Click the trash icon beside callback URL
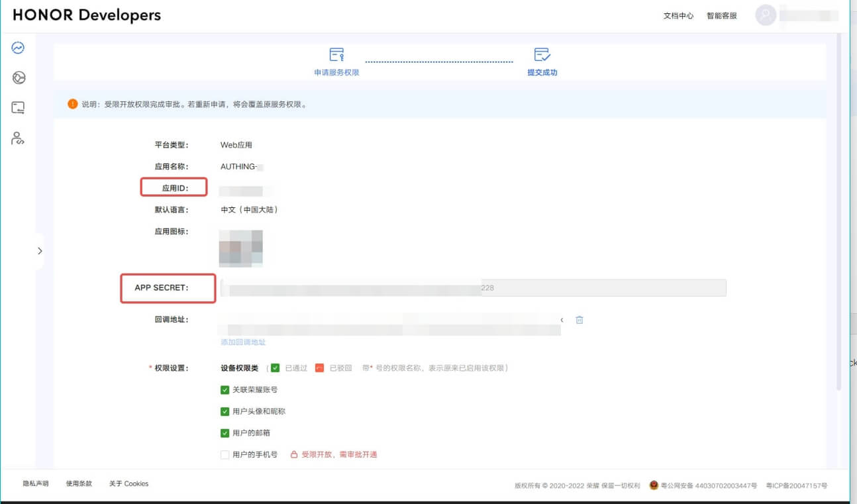This screenshot has height=504, width=857. coord(580,320)
